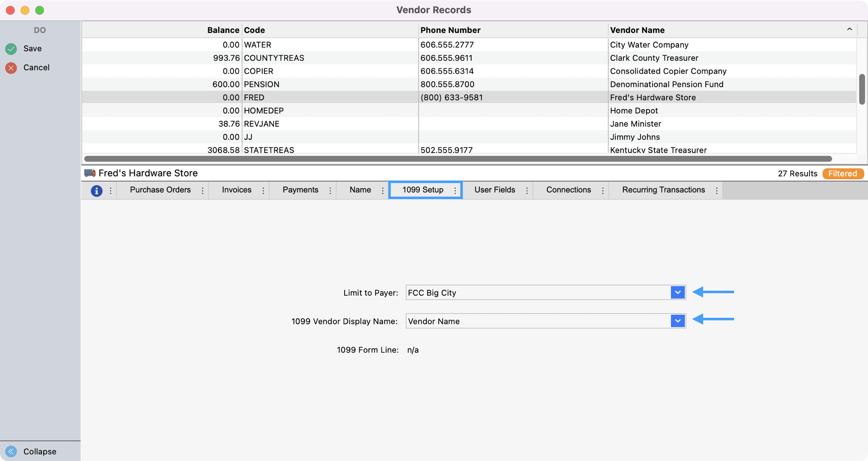
Task: Click the horizontal scrollbar below the vendor list
Action: coord(458,159)
